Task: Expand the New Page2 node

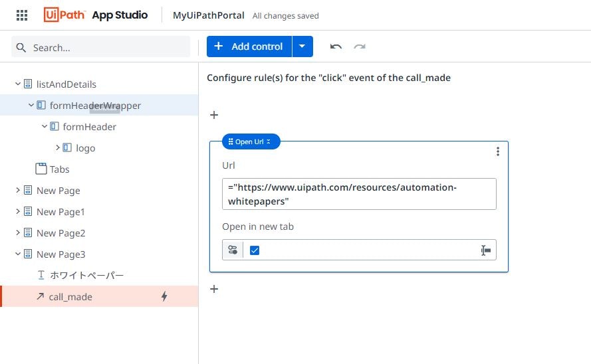Action: pyautogui.click(x=18, y=232)
